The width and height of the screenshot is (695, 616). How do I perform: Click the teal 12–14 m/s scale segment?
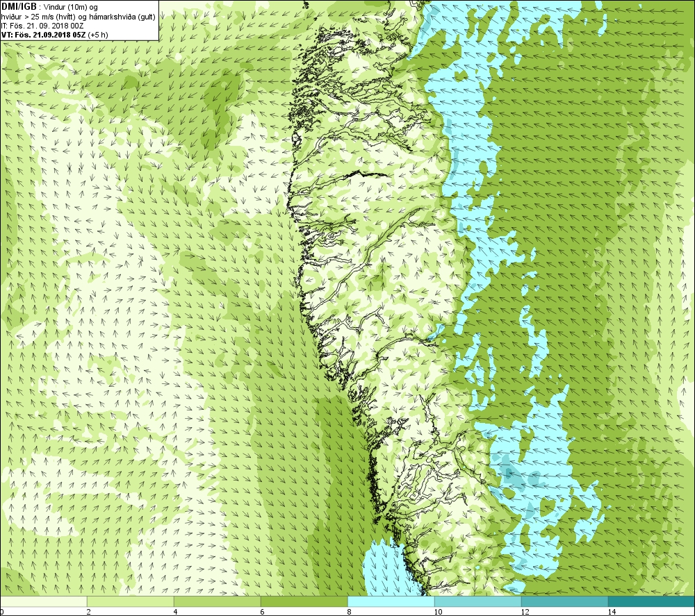564,601
